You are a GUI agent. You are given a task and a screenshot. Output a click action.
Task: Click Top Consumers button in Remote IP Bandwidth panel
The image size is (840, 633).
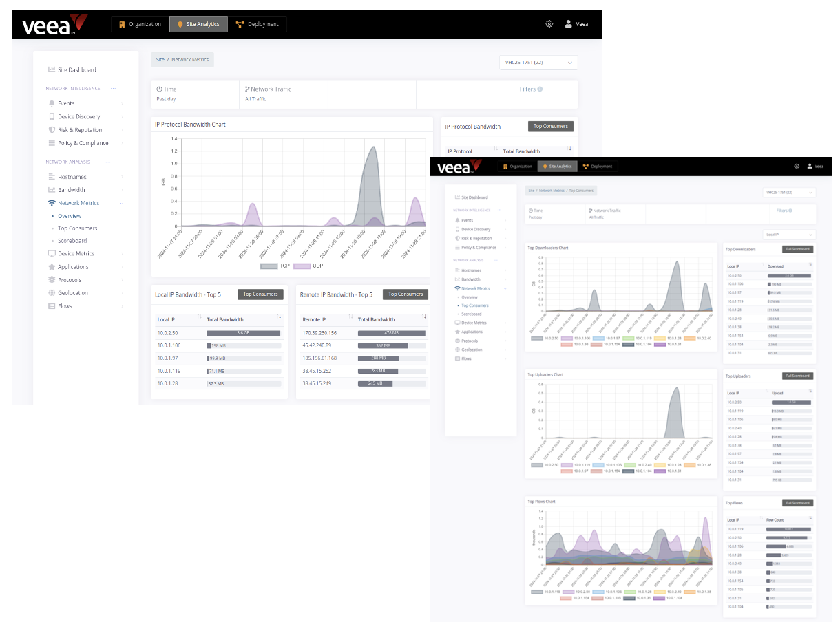tap(406, 294)
